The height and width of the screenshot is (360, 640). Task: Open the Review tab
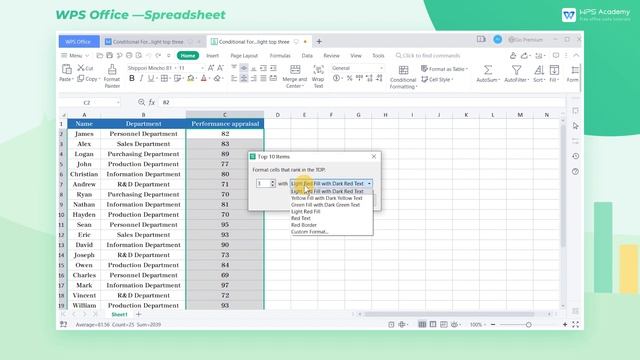click(331, 56)
